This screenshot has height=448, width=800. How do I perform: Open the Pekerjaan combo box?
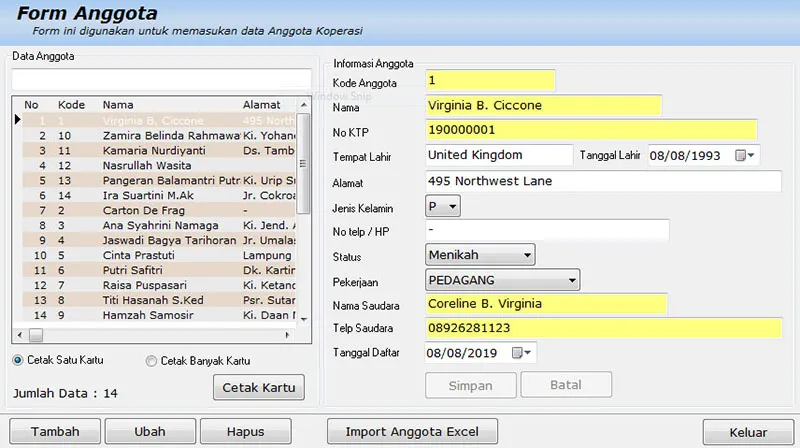pyautogui.click(x=503, y=280)
